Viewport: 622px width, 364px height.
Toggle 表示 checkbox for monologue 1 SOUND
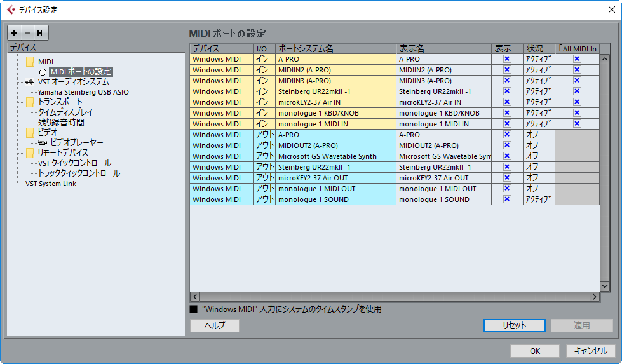(x=507, y=199)
